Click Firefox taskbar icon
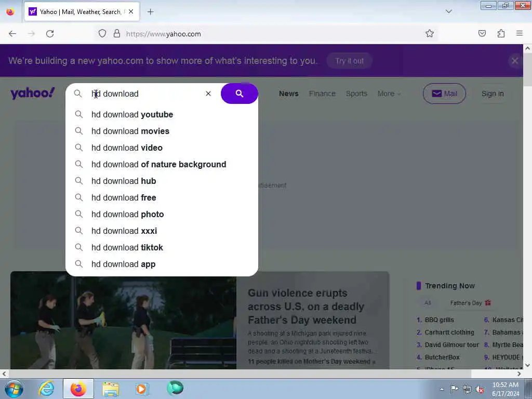 (78, 389)
